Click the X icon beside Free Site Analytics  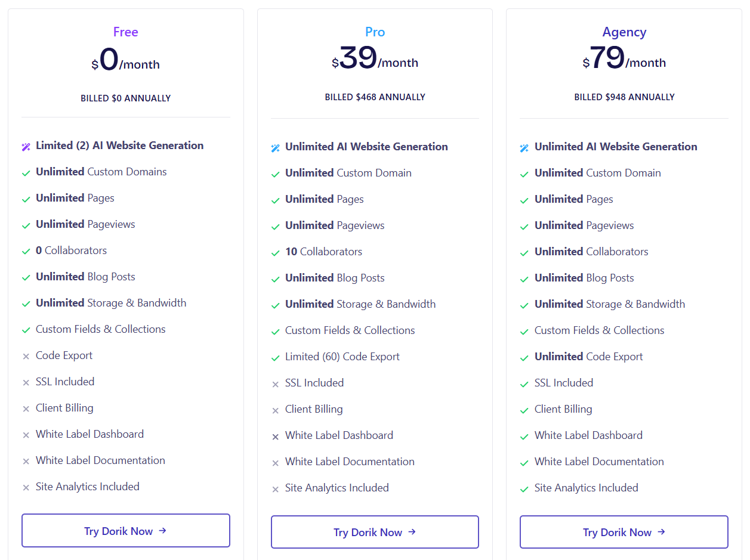coord(26,488)
